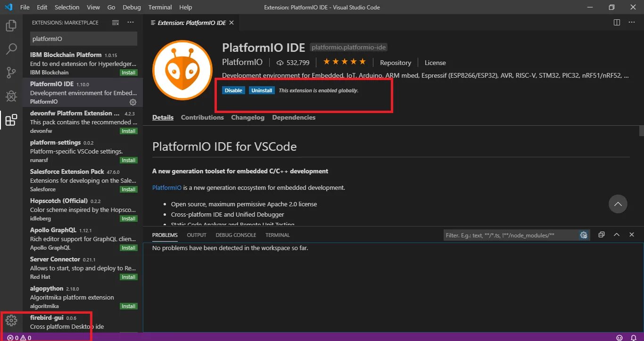
Task: Open the Run and Debug view
Action: pos(11,96)
